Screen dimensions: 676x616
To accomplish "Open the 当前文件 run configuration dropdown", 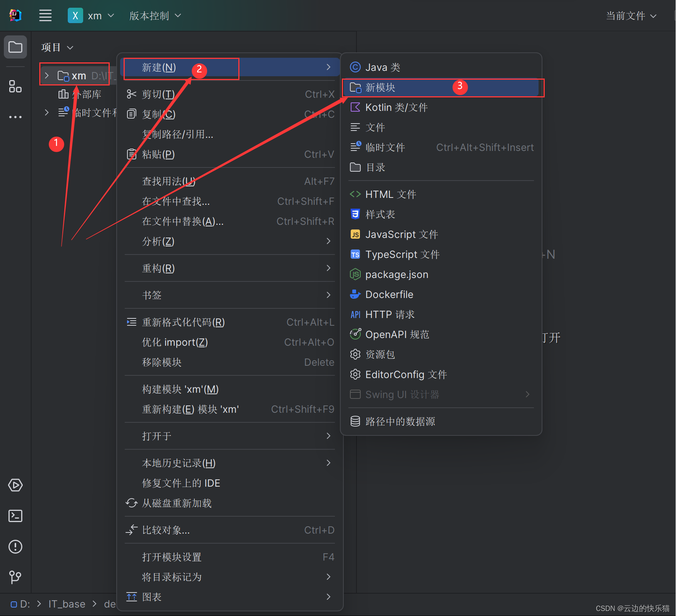I will click(x=631, y=16).
